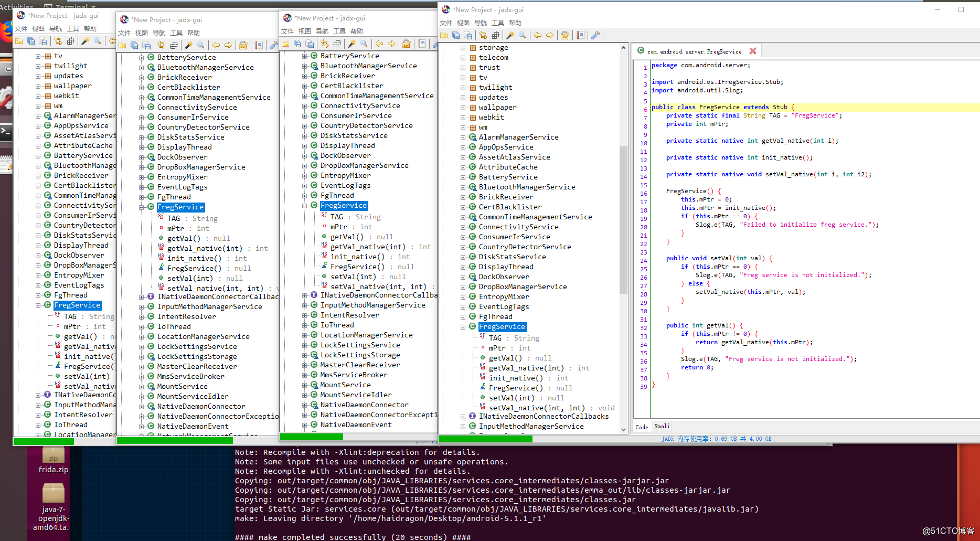Viewport: 980px width, 541px height.
Task: Expand the storage package in the front window tree
Action: [x=463, y=48]
